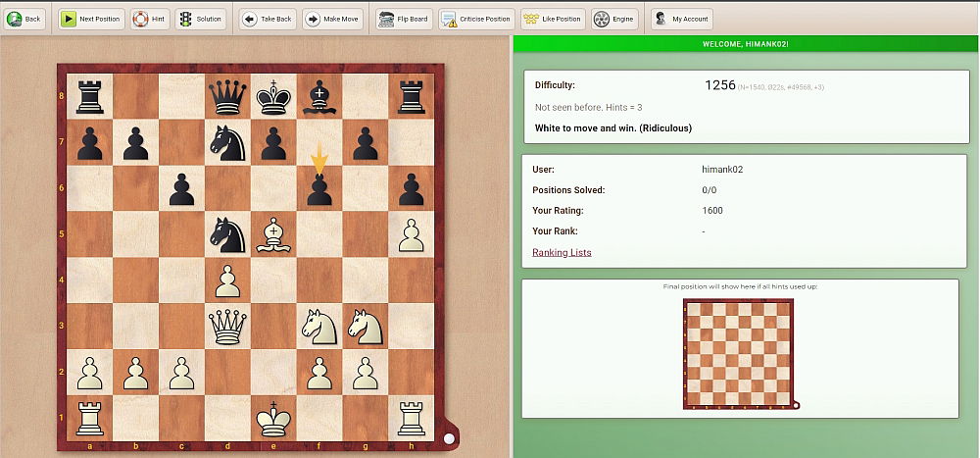Open the Ranking Lists link
The image size is (980, 458).
[562, 252]
